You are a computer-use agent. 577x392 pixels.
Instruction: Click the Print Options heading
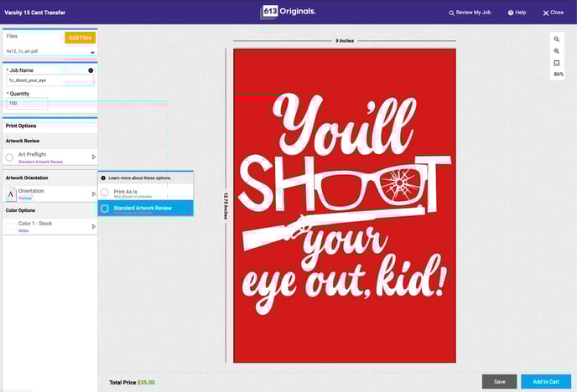[21, 126]
